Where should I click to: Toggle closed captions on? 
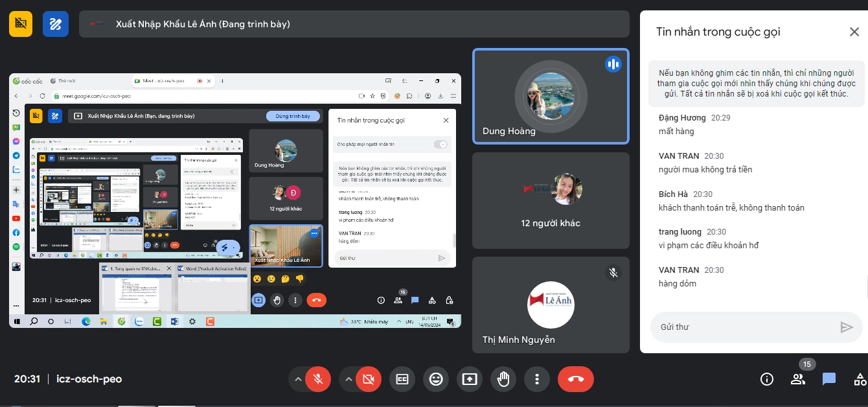coord(402,379)
